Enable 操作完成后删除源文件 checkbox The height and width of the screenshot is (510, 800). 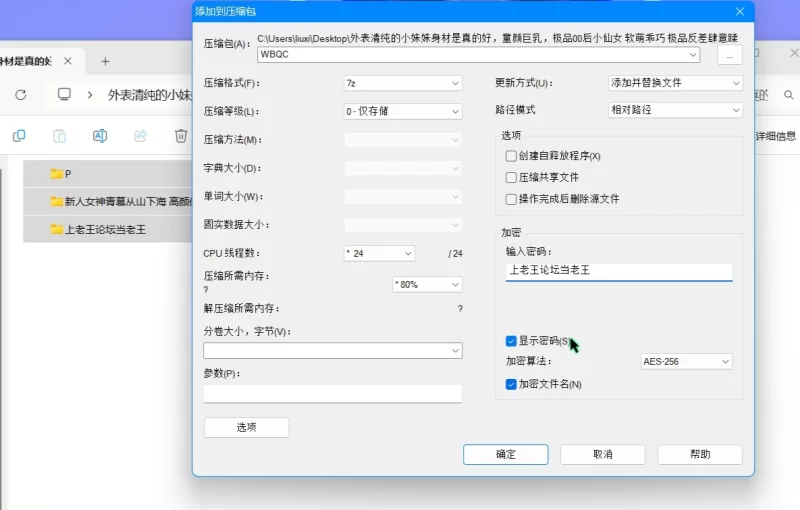click(x=511, y=199)
